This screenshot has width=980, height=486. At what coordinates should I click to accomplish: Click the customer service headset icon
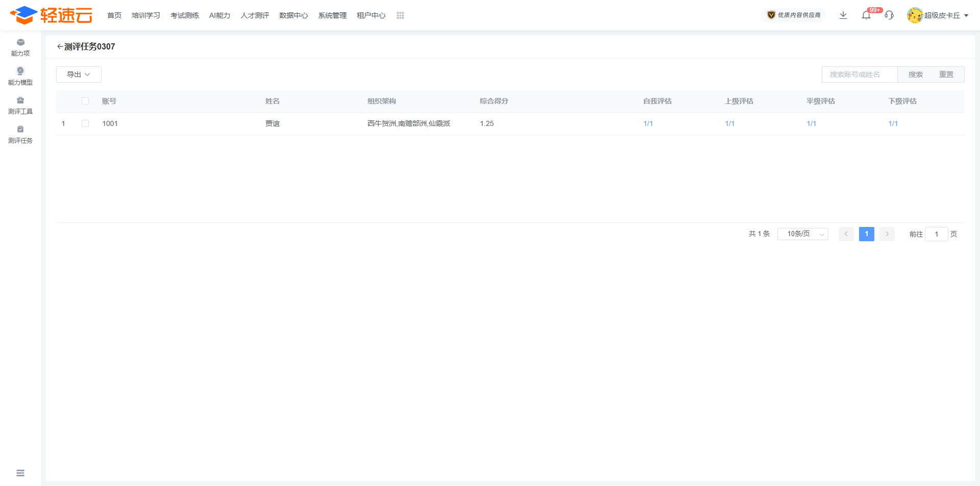pos(889,15)
